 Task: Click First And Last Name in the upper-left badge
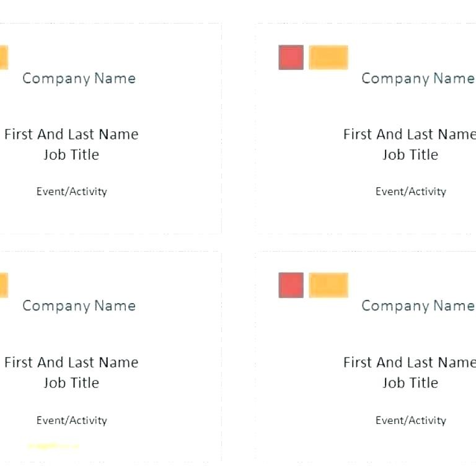(71, 134)
